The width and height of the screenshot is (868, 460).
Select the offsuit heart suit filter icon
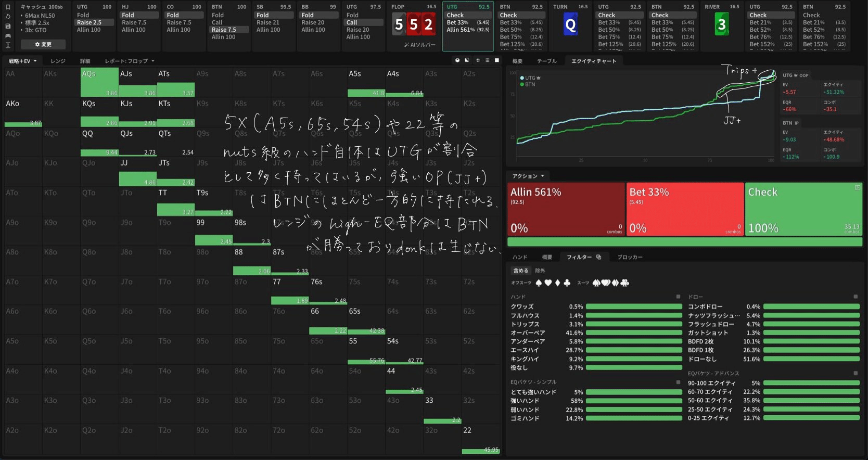pos(548,283)
